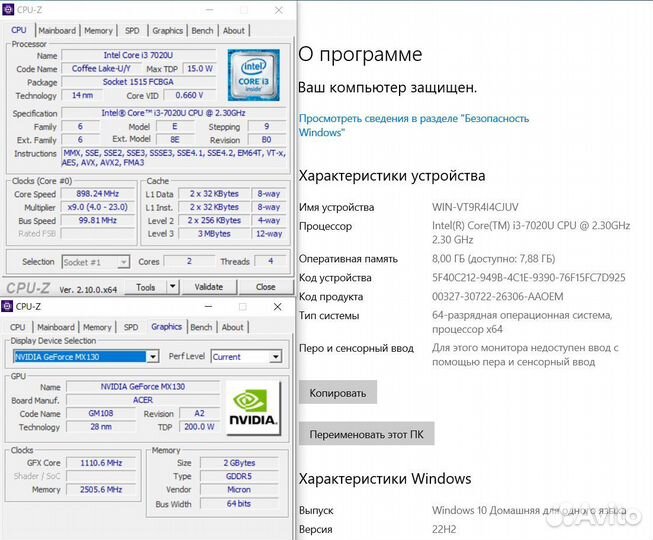
Task: Switch to Memory tab in bottom CPU-Z window
Action: (x=97, y=327)
